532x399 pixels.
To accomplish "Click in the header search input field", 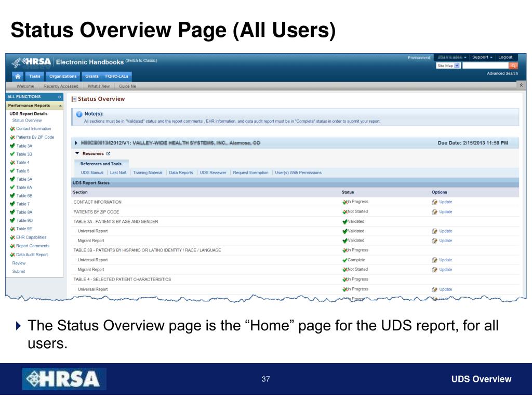I will [x=486, y=66].
